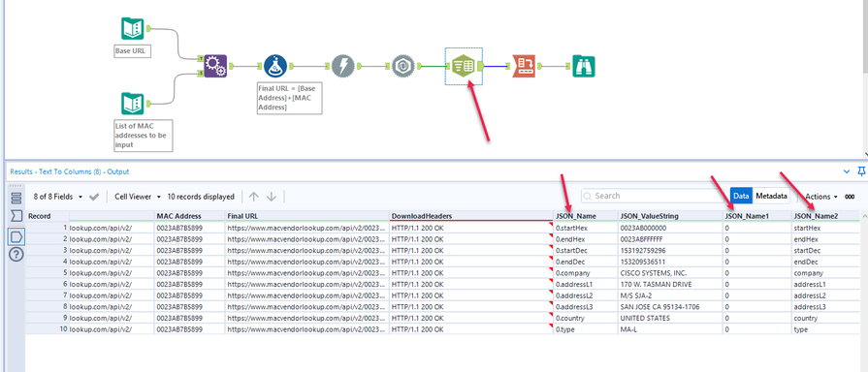Select the Browse tool with binoculars
The image size is (868, 372).
584,66
